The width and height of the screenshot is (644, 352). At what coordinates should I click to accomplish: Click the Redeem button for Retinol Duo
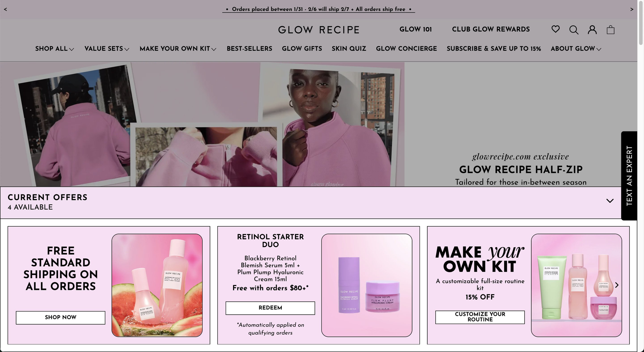tap(270, 308)
